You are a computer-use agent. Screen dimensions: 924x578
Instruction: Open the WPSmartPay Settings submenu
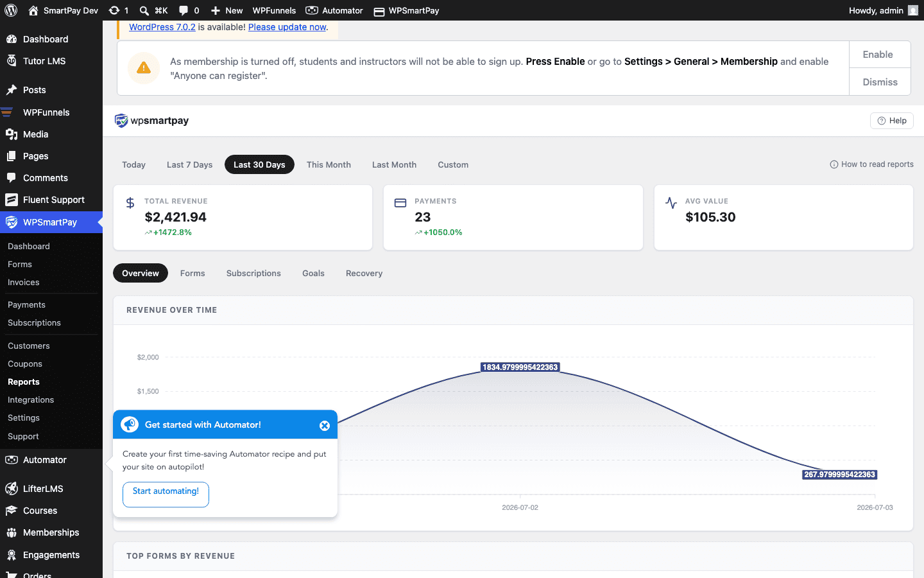24,417
